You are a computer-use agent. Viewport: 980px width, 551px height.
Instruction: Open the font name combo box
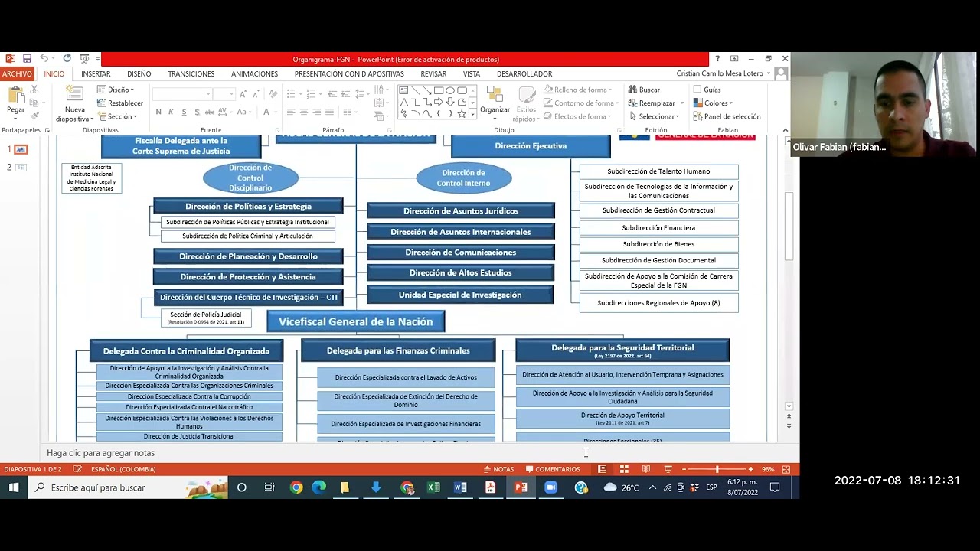click(x=182, y=94)
